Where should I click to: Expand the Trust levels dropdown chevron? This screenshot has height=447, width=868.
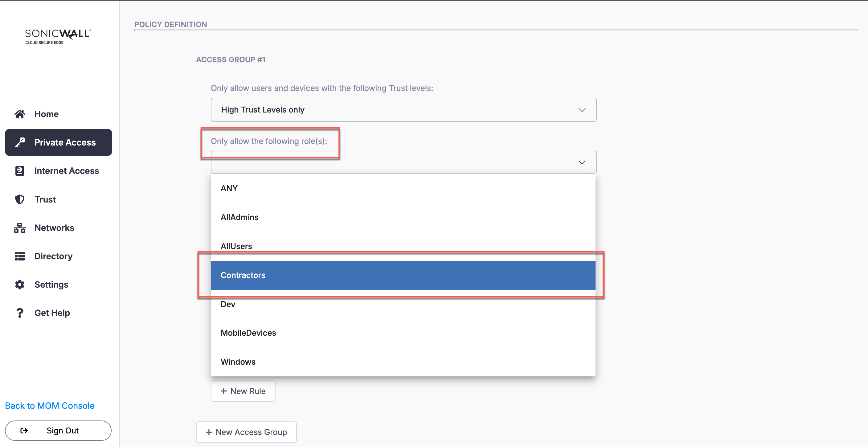[x=582, y=110]
